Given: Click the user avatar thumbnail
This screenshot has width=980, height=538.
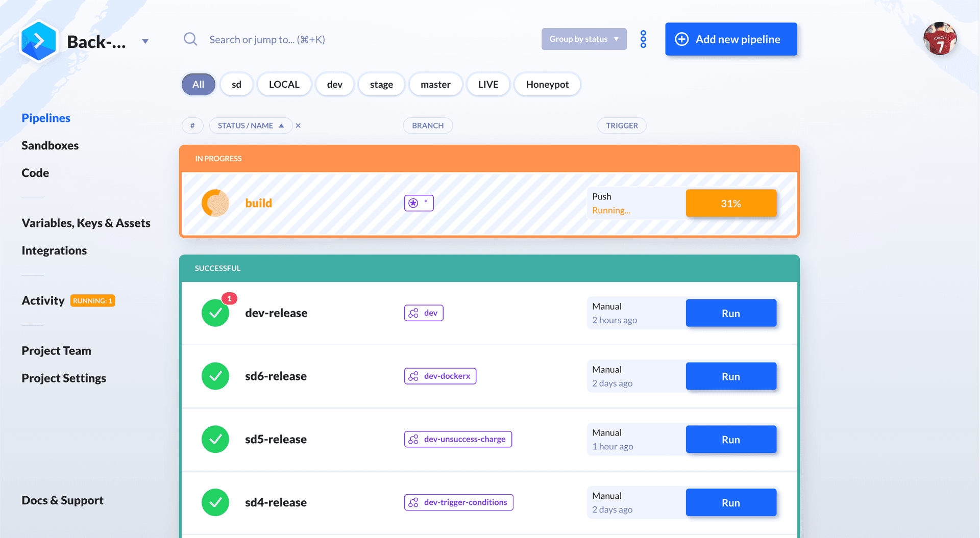Looking at the screenshot, I should click(x=940, y=39).
